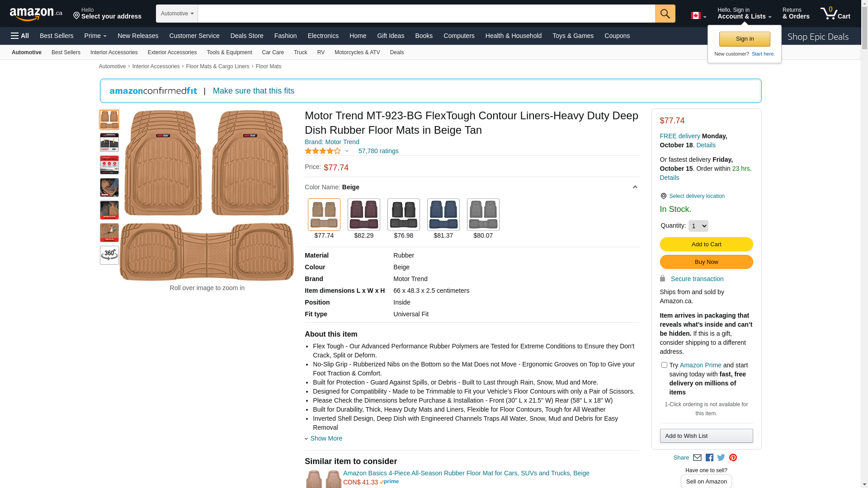Open the 360° view thumbnail

tap(109, 255)
